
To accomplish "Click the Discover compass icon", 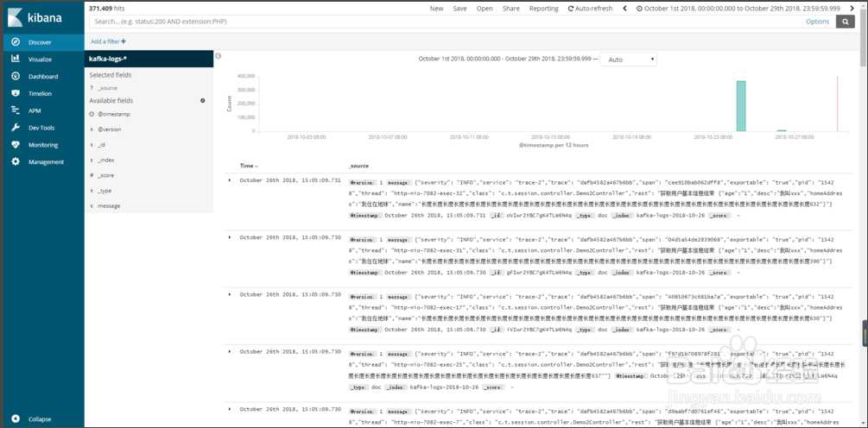I will [x=16, y=42].
